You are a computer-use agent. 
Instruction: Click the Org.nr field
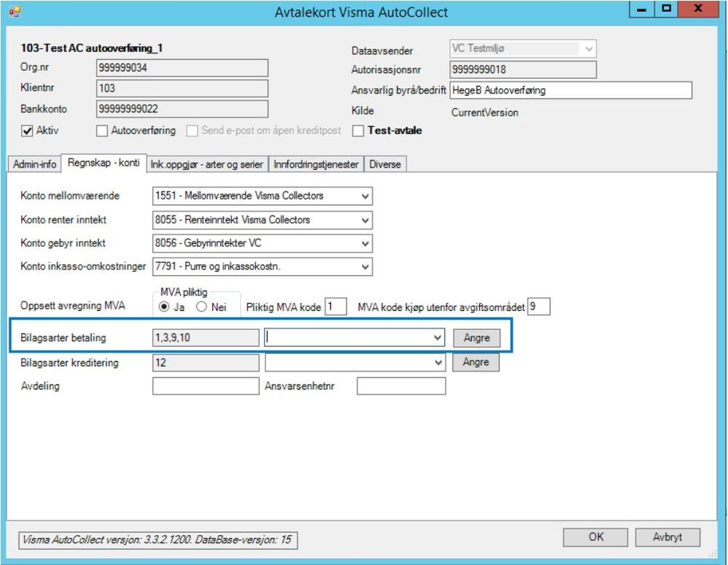[182, 68]
